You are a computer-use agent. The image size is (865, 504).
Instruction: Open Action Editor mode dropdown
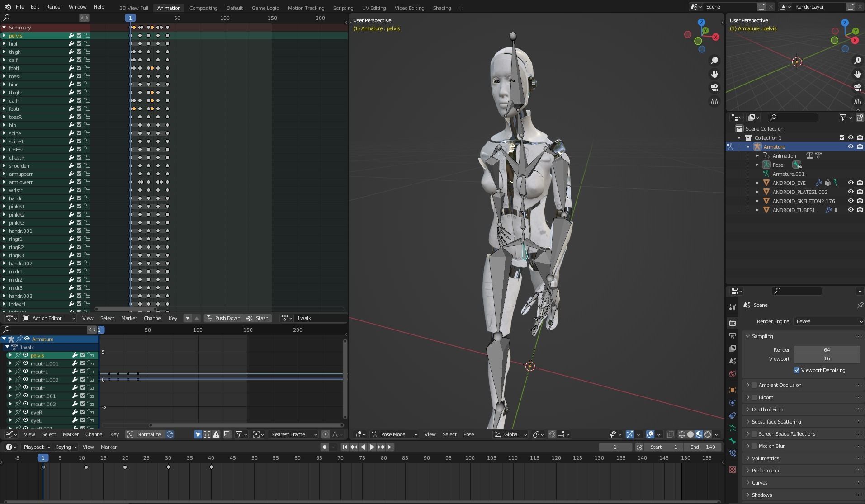pyautogui.click(x=49, y=318)
